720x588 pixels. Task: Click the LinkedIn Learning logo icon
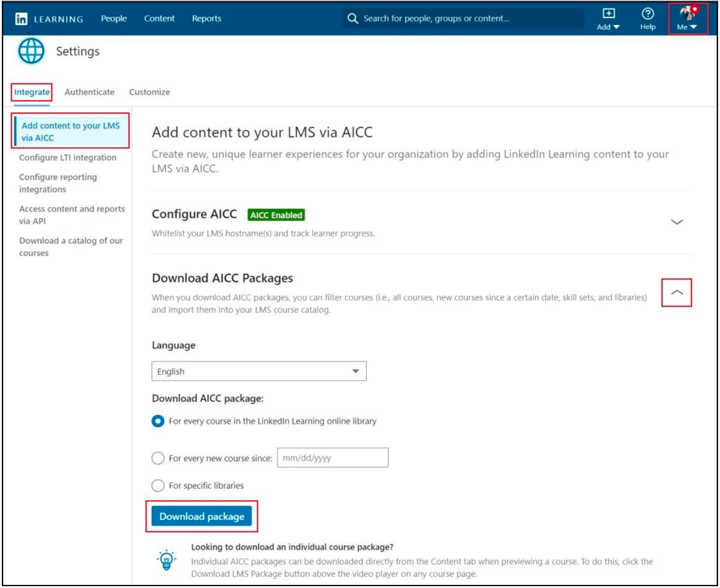point(21,19)
